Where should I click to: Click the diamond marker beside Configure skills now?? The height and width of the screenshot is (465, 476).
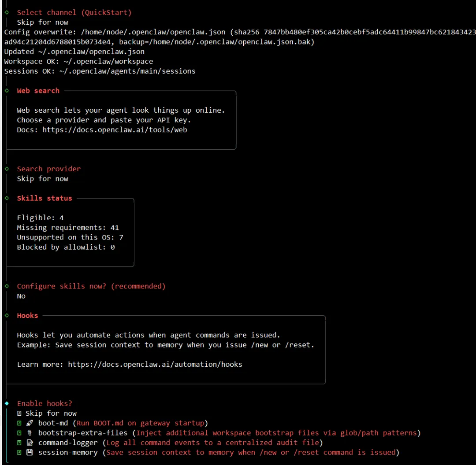[x=7, y=286]
